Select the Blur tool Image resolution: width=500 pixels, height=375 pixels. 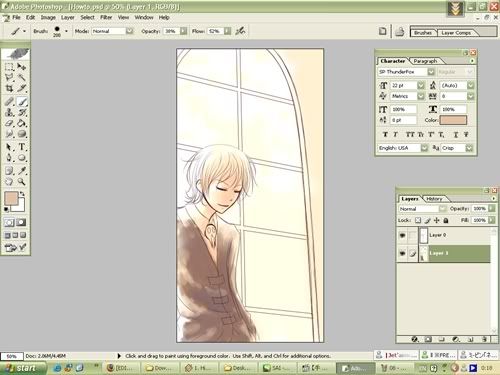pyautogui.click(x=9, y=134)
